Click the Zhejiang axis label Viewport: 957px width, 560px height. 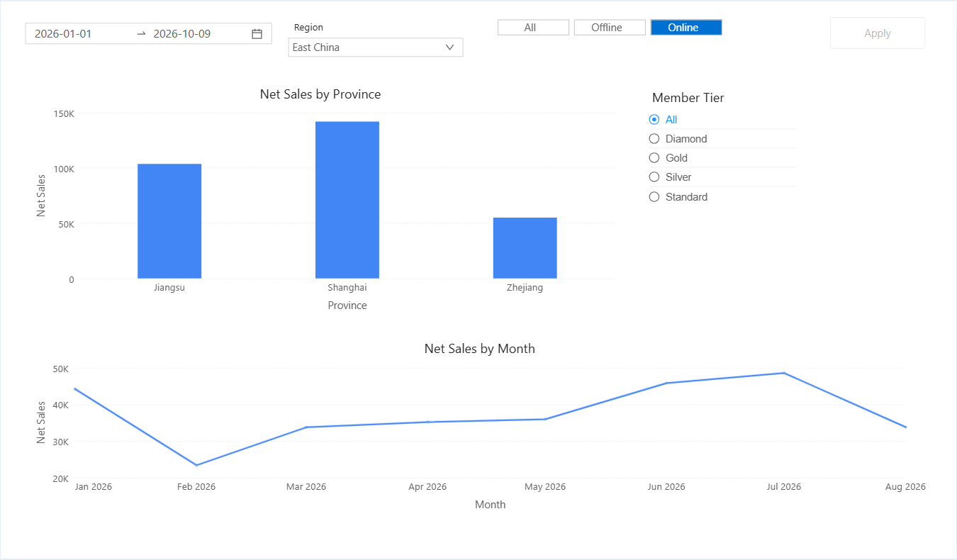pos(525,288)
